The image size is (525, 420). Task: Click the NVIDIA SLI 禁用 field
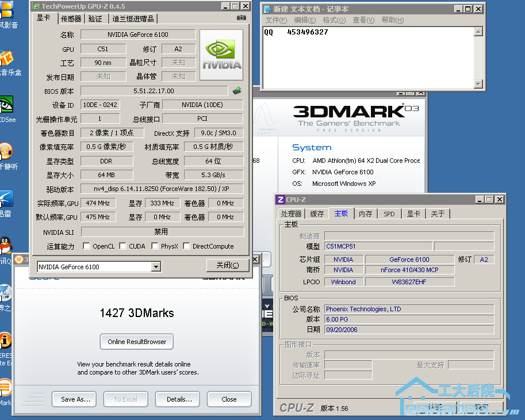click(x=162, y=232)
